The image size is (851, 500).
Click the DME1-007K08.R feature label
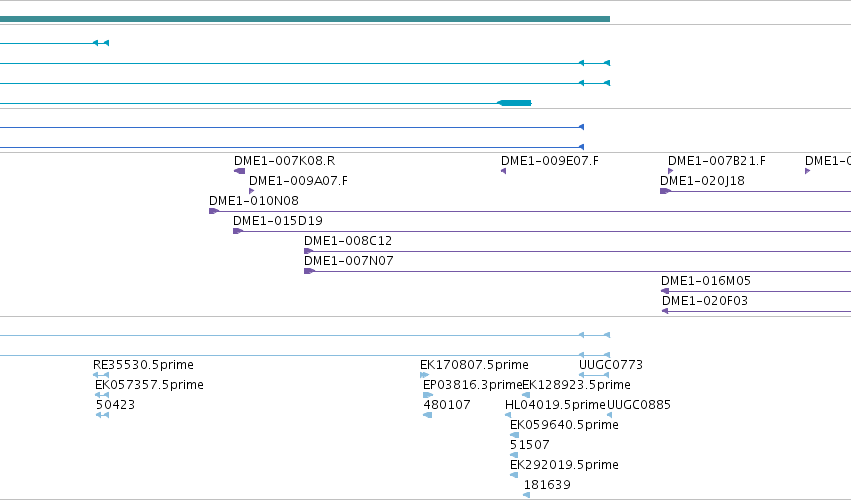[284, 161]
